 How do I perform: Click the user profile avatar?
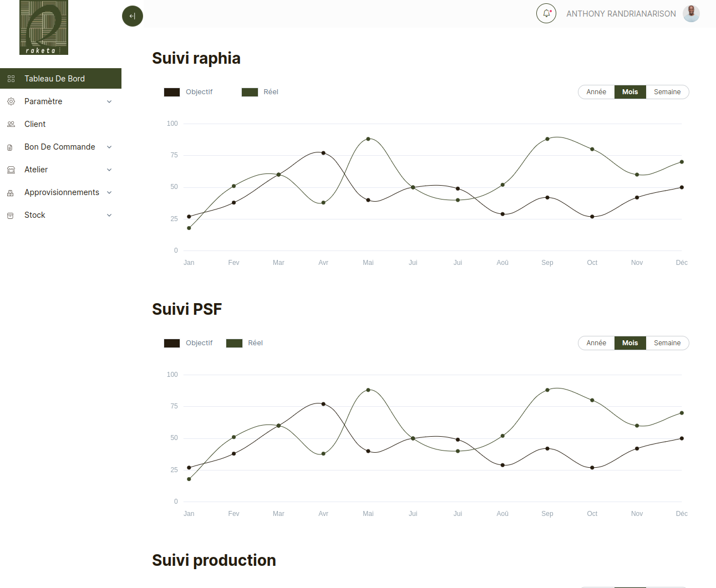point(691,13)
